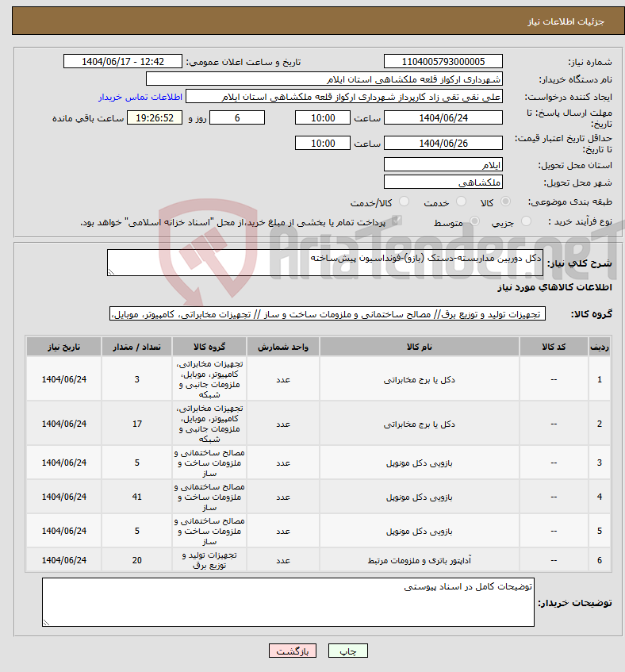
Task: Click the گروه کالا column header
Action: click(x=209, y=347)
